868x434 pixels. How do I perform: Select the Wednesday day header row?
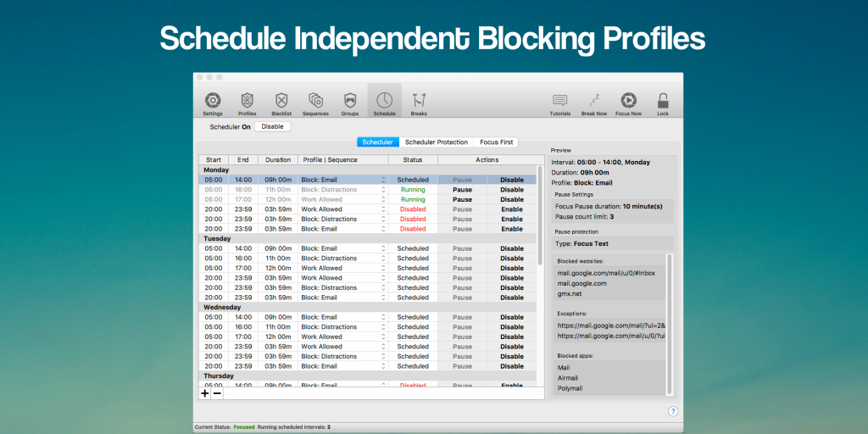[368, 307]
